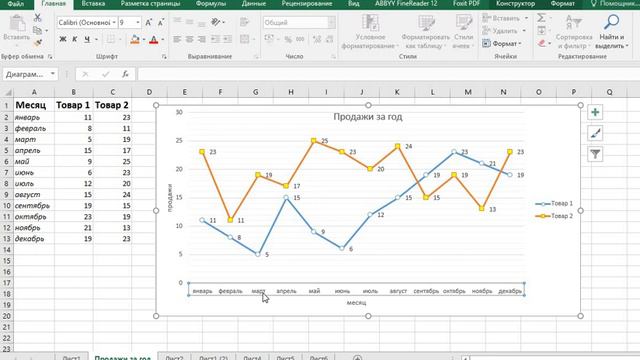The image size is (640, 360).
Task: Open the underline style dropdown arrow
Action: click(x=96, y=40)
